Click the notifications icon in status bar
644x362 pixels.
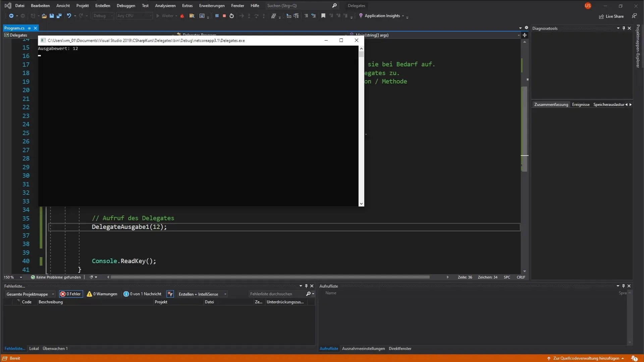(634, 358)
